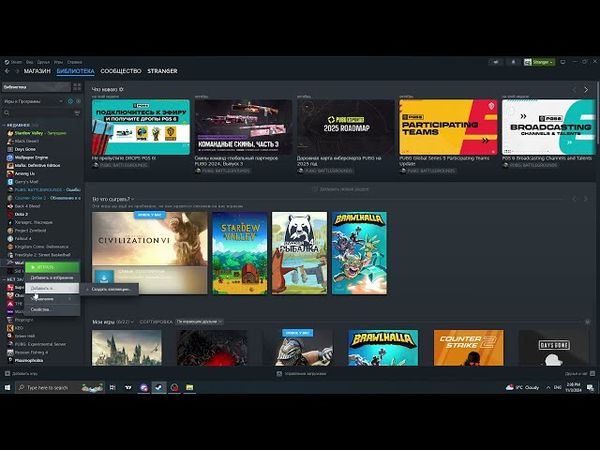
Task: Select Create collection in the submenu
Action: click(111, 289)
